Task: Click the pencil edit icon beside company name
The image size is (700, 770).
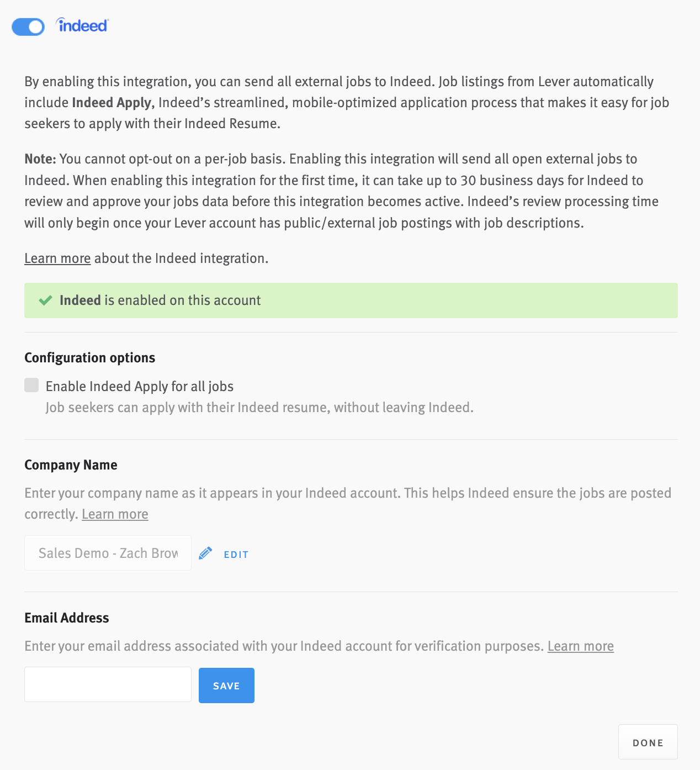Action: [x=205, y=552]
